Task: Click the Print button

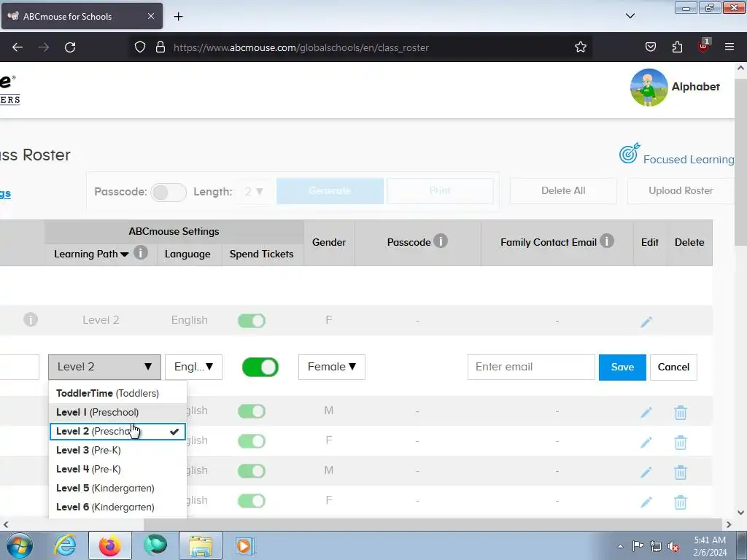Action: click(440, 191)
